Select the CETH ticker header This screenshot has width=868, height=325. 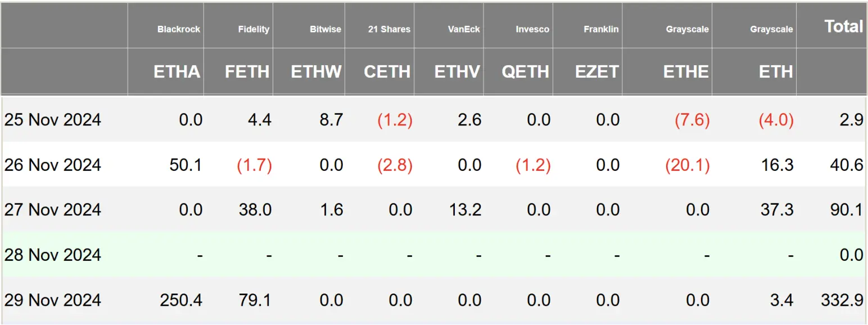[x=387, y=72]
